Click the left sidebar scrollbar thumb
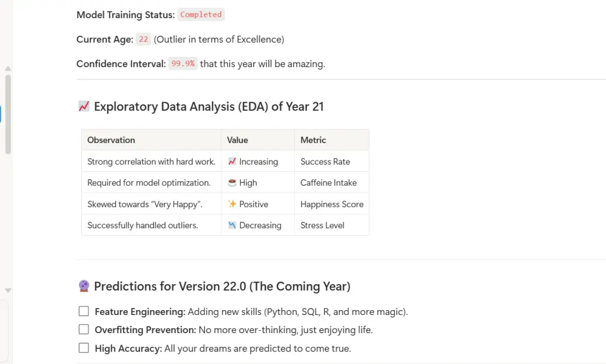The image size is (606, 364). tap(8, 114)
